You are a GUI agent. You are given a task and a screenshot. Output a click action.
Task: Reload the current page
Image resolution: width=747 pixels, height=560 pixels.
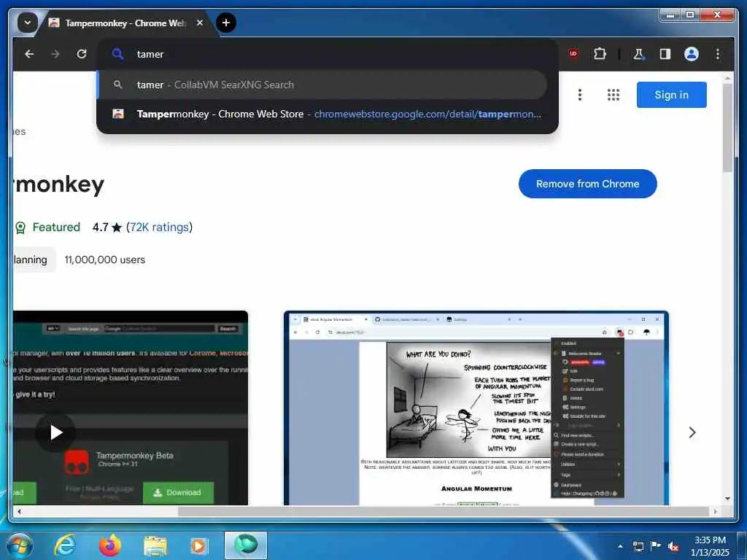[x=82, y=54]
